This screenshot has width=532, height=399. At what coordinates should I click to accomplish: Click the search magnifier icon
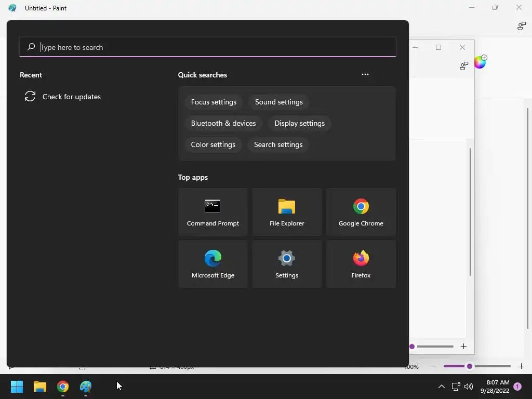(31, 47)
